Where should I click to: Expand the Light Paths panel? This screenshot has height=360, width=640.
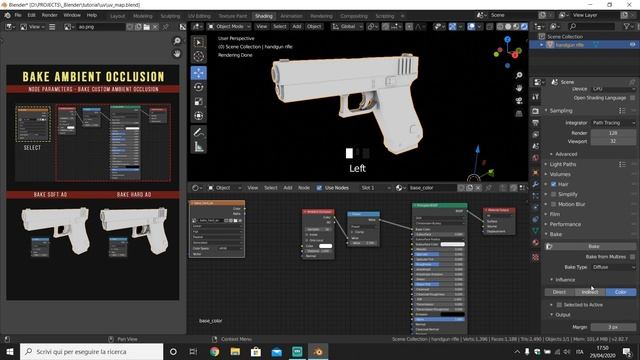(x=563, y=164)
